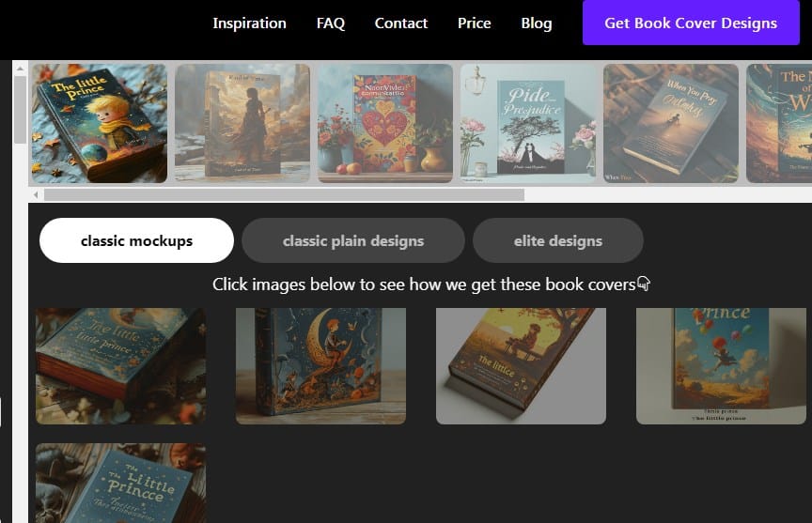Open the Inspiration nav link

coord(249,23)
